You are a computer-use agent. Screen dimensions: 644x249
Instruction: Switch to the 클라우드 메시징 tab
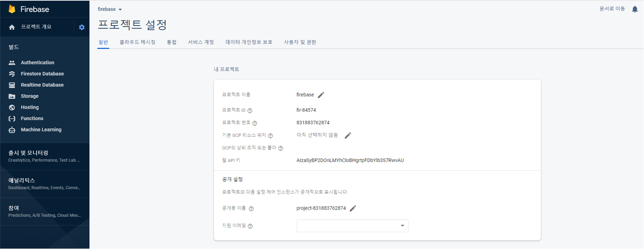137,42
